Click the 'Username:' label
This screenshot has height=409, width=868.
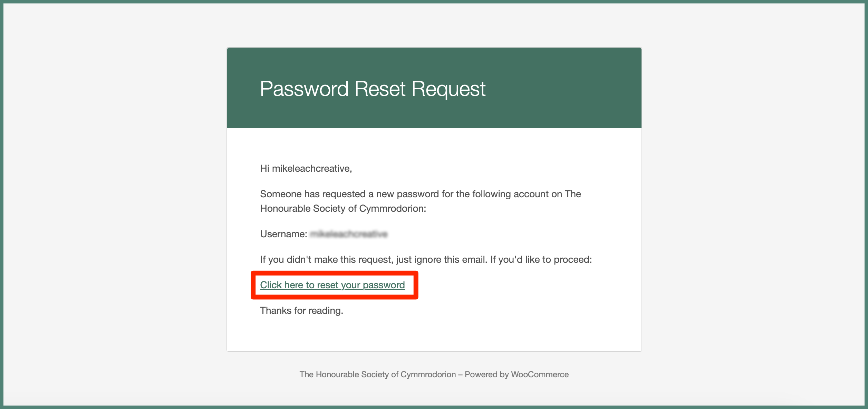coord(283,234)
